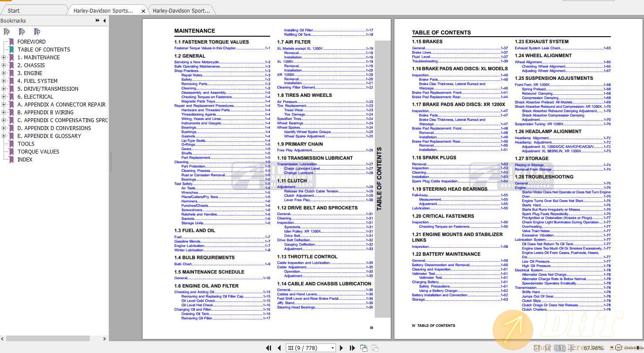The height and width of the screenshot is (353, 644).
Task: Expand the Appendix E Glossary bookmark
Action: click(4, 136)
